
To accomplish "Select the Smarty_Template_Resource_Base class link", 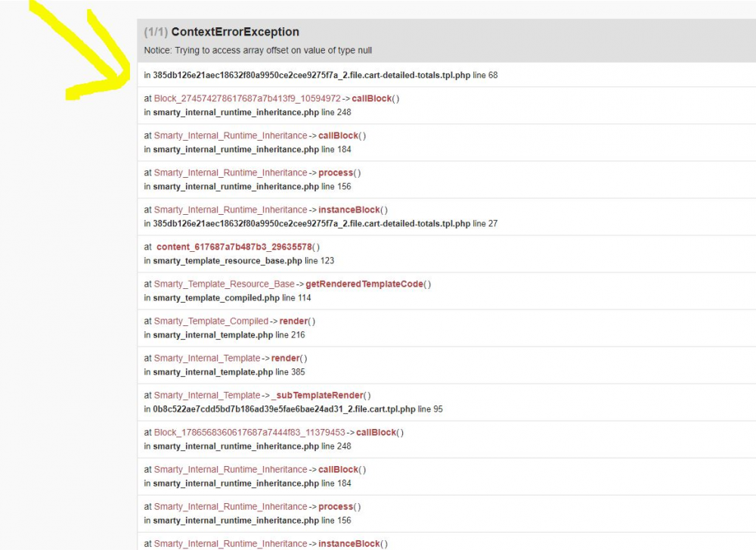I will pyautogui.click(x=223, y=284).
